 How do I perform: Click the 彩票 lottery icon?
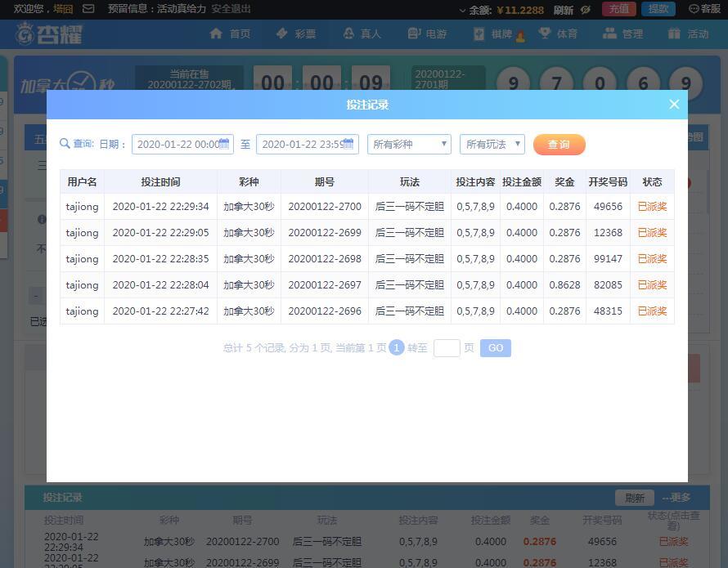click(x=282, y=34)
